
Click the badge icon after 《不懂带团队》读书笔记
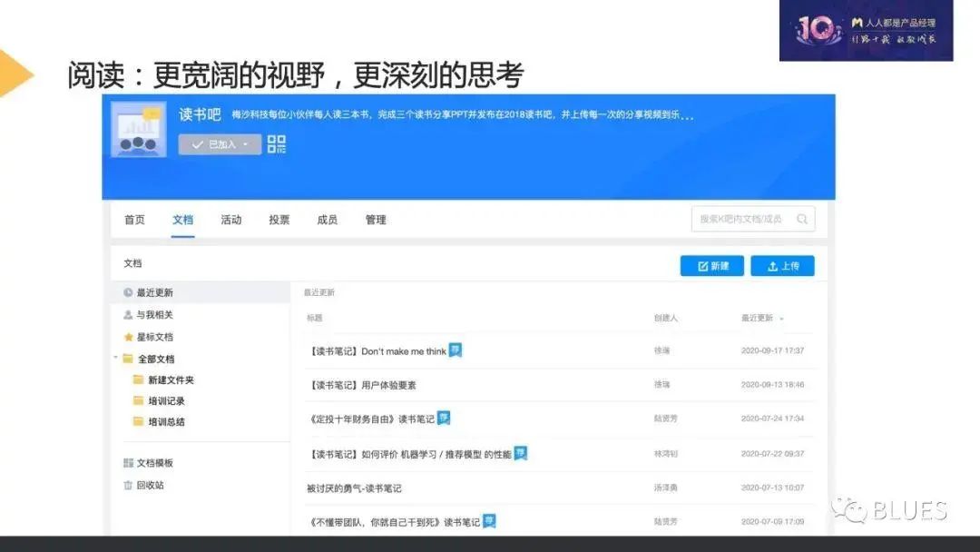[x=489, y=520]
